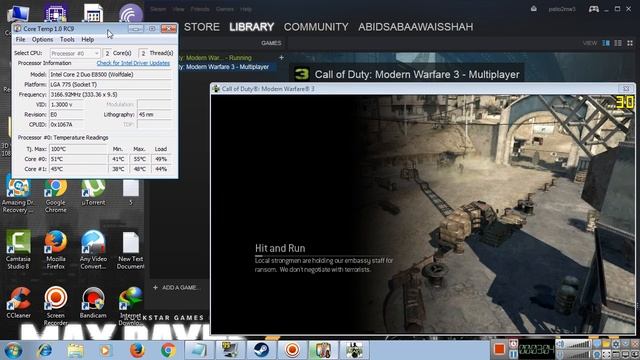Viewport: 640px width, 360px height.
Task: Open the Steam account name dropdown
Action: pyautogui.click(x=562, y=9)
